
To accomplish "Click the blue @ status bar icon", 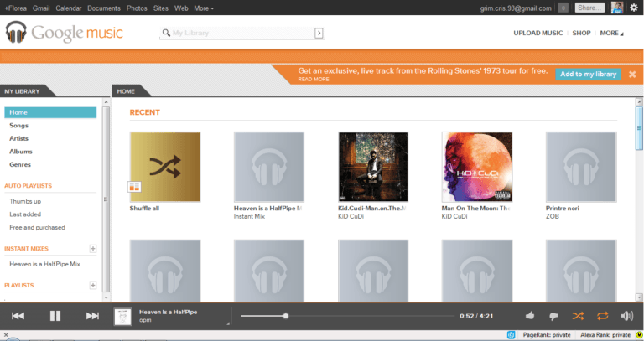I will coord(511,335).
